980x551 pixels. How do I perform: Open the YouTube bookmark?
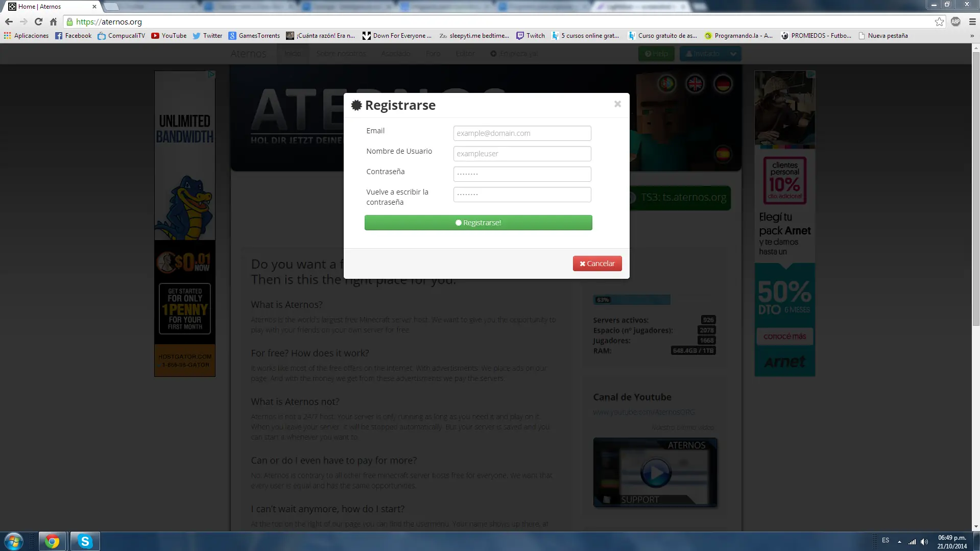[169, 36]
